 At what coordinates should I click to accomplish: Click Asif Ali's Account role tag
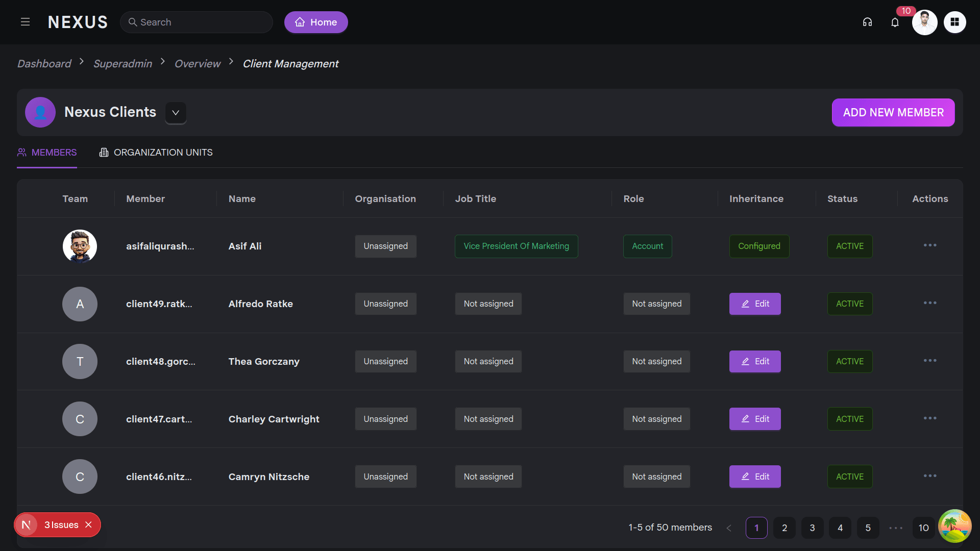[647, 246]
